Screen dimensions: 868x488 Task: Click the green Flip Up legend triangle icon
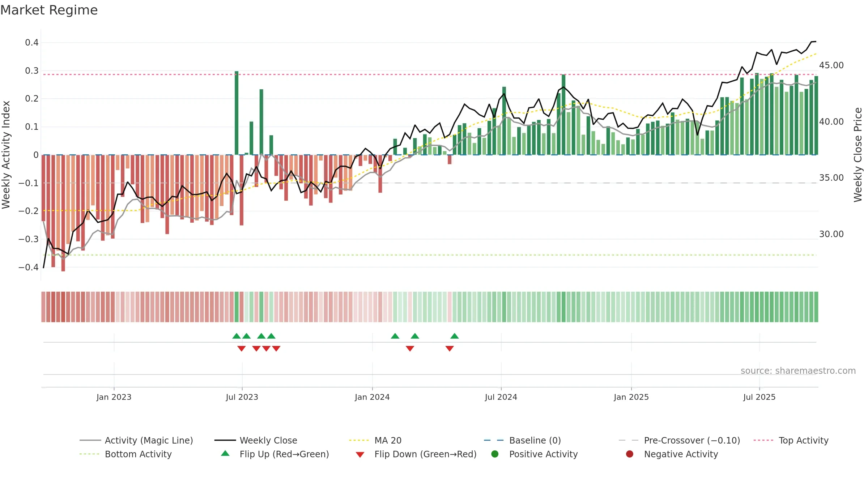click(x=225, y=453)
